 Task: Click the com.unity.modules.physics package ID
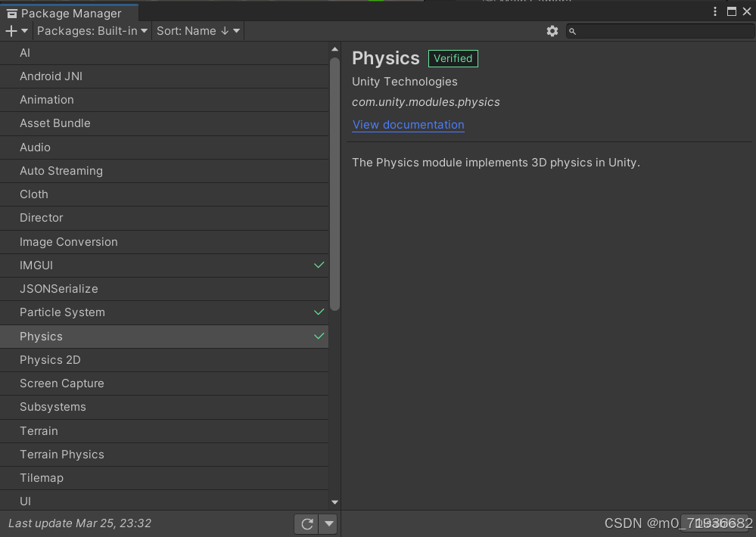pos(426,102)
